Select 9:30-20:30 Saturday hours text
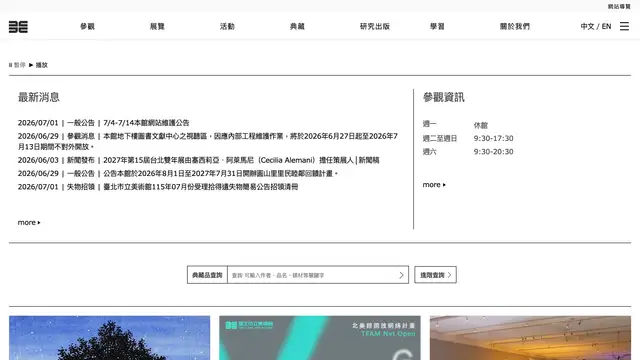This screenshot has height=360, width=640. tap(493, 151)
